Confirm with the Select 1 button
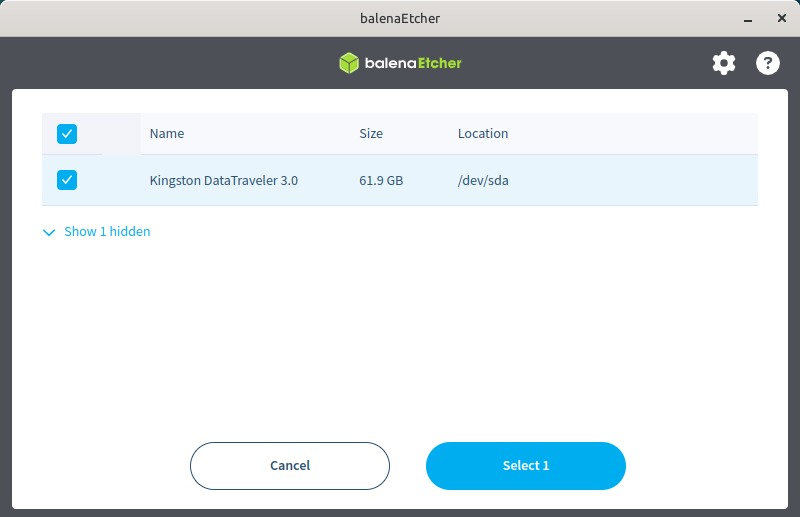Image resolution: width=800 pixels, height=517 pixels. point(525,466)
